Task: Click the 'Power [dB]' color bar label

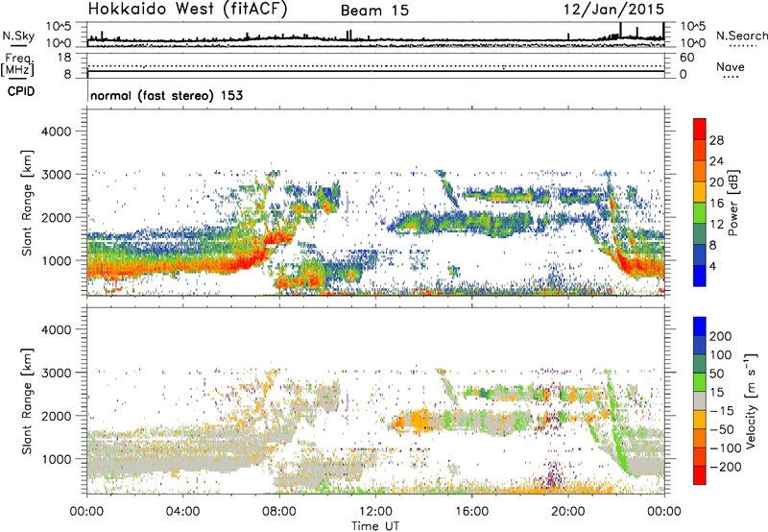Action: pyautogui.click(x=732, y=203)
